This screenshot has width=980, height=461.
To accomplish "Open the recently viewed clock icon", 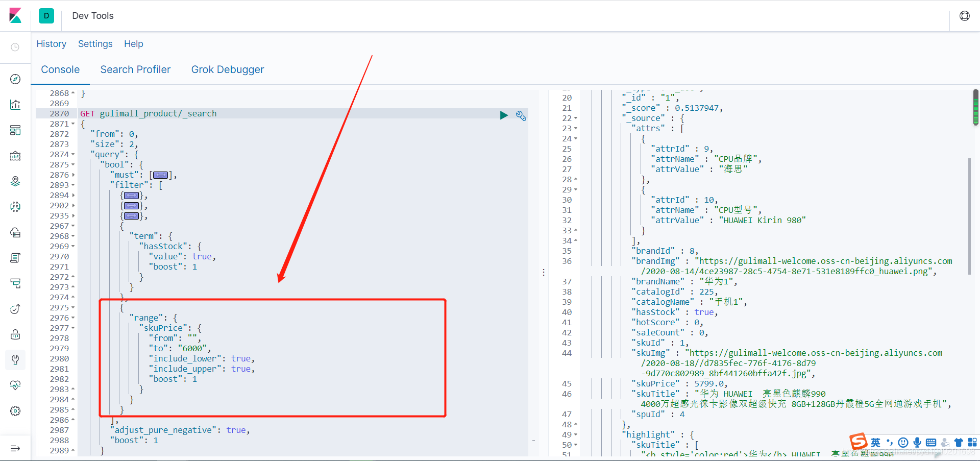I will (x=15, y=47).
